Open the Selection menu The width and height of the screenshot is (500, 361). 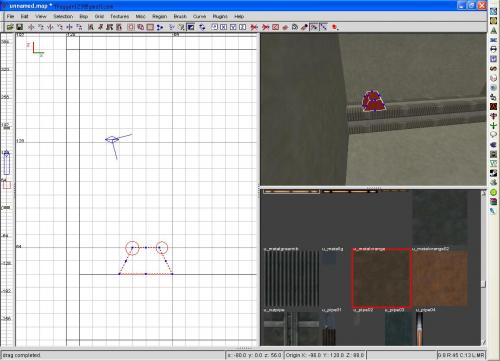click(x=63, y=16)
